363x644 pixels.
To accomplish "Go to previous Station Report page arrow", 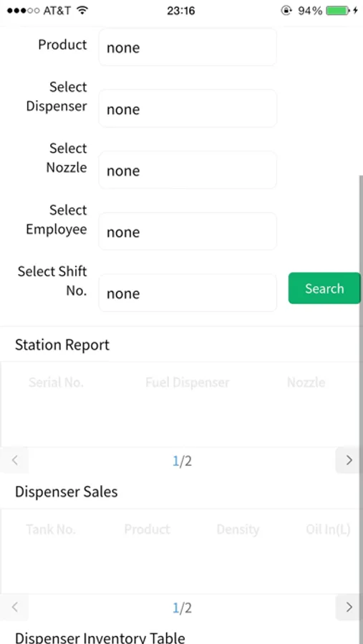I will click(x=14, y=460).
